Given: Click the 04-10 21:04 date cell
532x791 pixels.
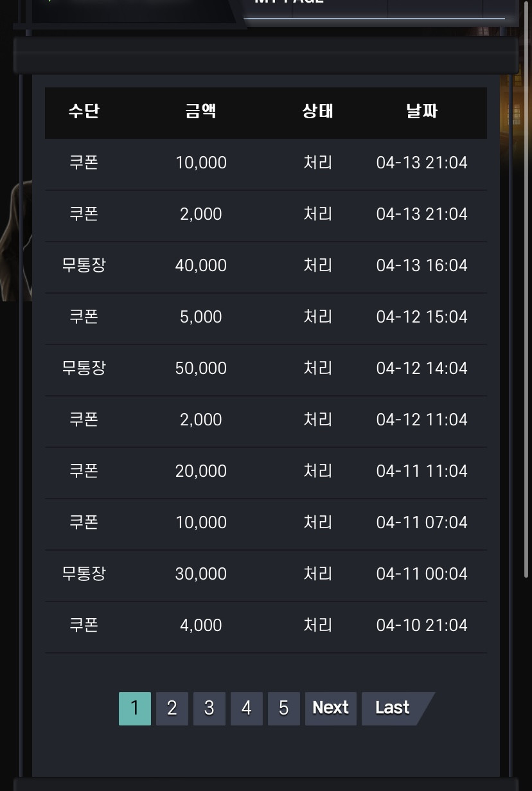Looking at the screenshot, I should [422, 625].
